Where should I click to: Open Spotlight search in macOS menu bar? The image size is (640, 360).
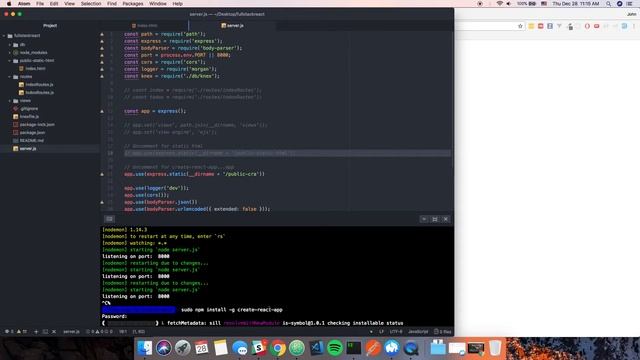(x=609, y=4)
